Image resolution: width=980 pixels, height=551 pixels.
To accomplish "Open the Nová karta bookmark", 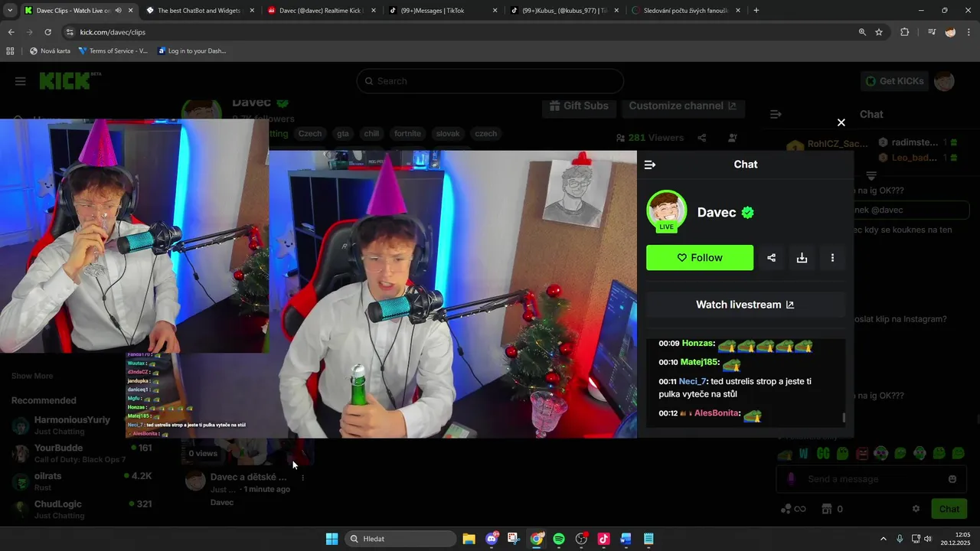I will 50,51.
